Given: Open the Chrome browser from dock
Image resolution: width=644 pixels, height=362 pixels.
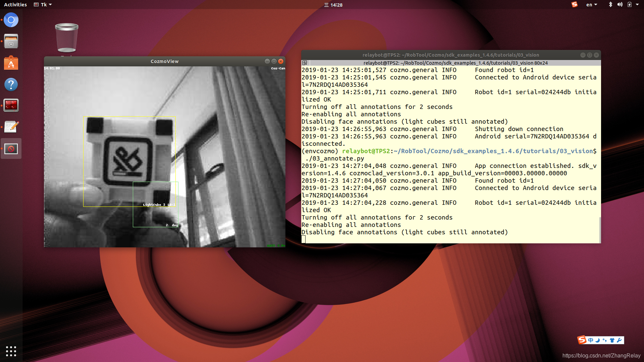Looking at the screenshot, I should pos(11,20).
